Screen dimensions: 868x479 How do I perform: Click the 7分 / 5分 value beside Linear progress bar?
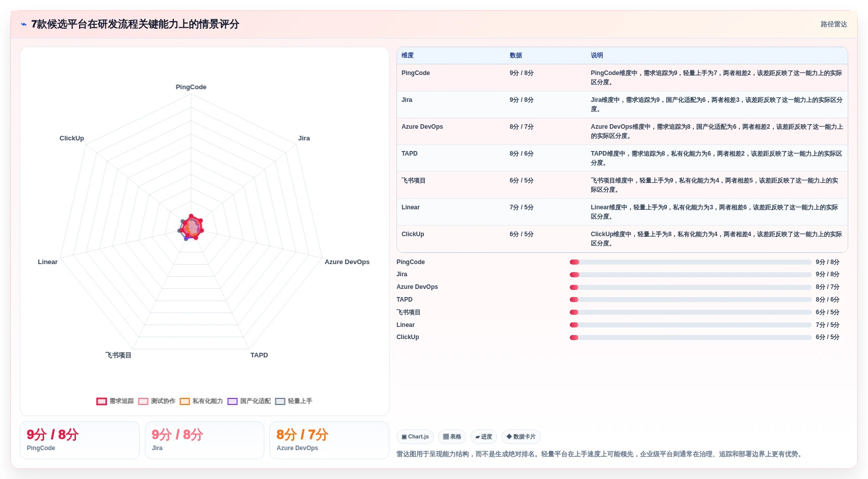tap(827, 325)
